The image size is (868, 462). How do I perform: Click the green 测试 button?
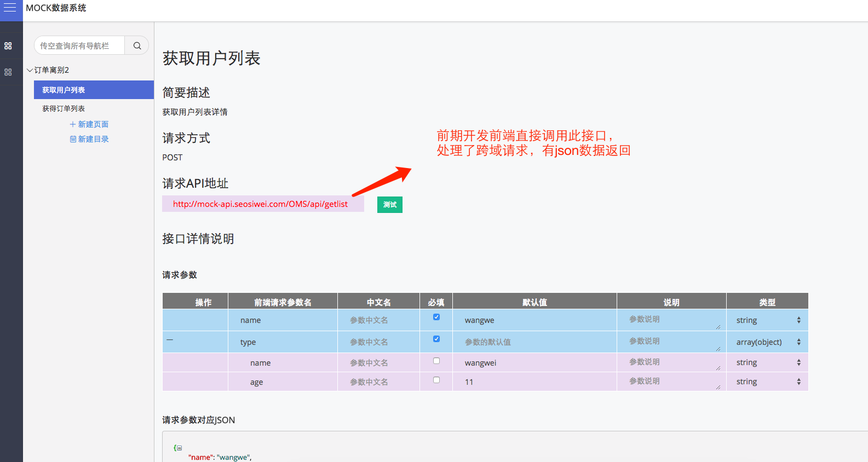coord(390,205)
